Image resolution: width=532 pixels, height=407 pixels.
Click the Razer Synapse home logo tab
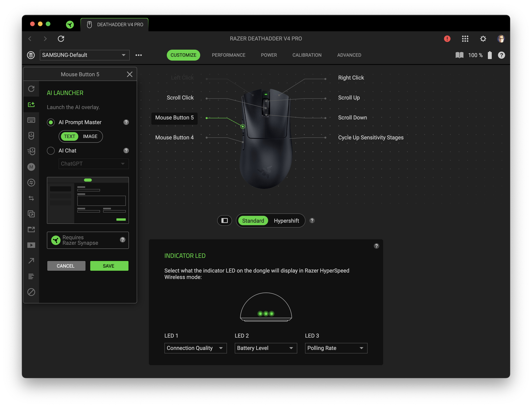pyautogui.click(x=70, y=24)
